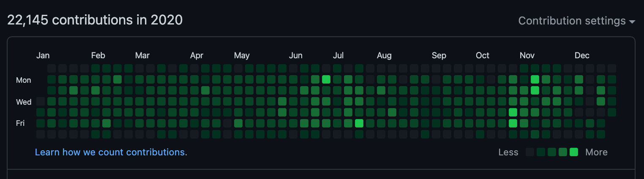Click the 'Wed' weekday label
Viewport: 644px width, 179px height.
click(24, 102)
